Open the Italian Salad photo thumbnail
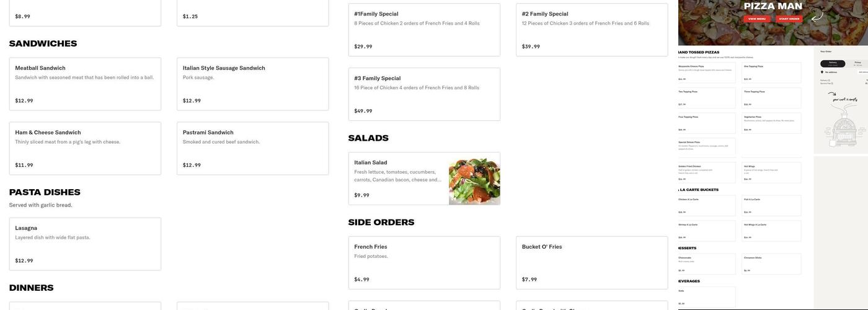Viewport: 868px width, 310px height. [x=474, y=181]
